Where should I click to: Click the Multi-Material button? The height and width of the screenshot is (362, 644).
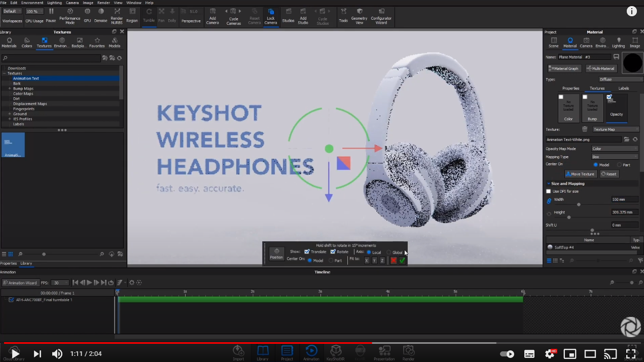click(x=601, y=68)
